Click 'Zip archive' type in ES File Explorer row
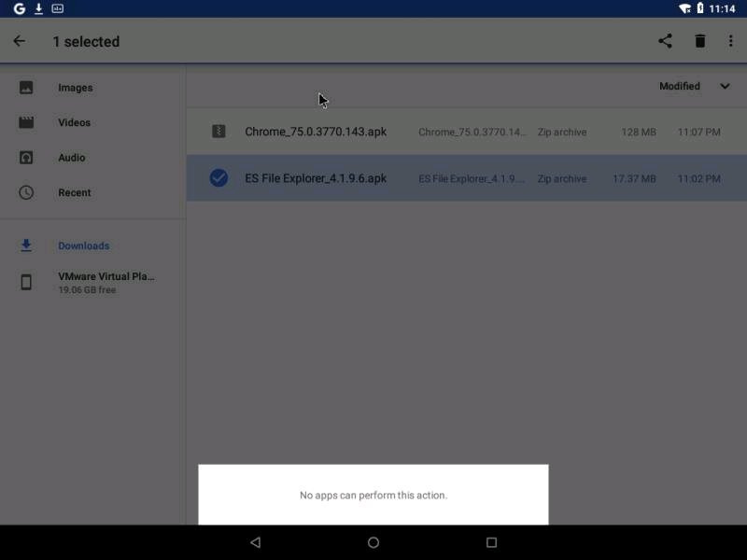Screen dimensions: 747x560 [x=562, y=178]
